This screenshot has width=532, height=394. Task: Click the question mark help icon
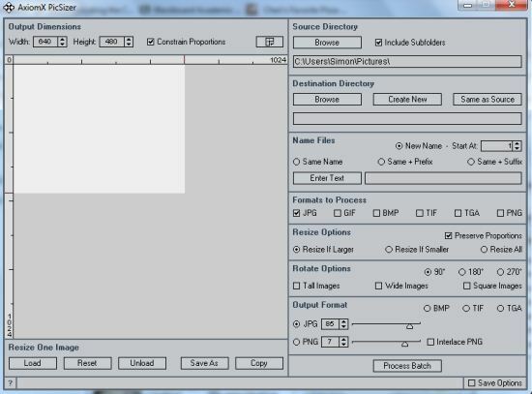click(11, 383)
